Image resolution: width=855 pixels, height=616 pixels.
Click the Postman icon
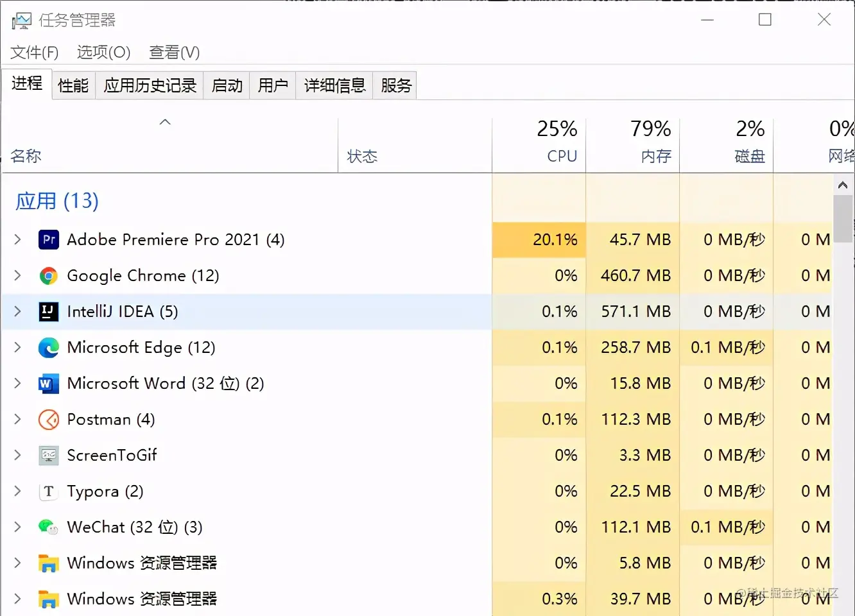49,419
